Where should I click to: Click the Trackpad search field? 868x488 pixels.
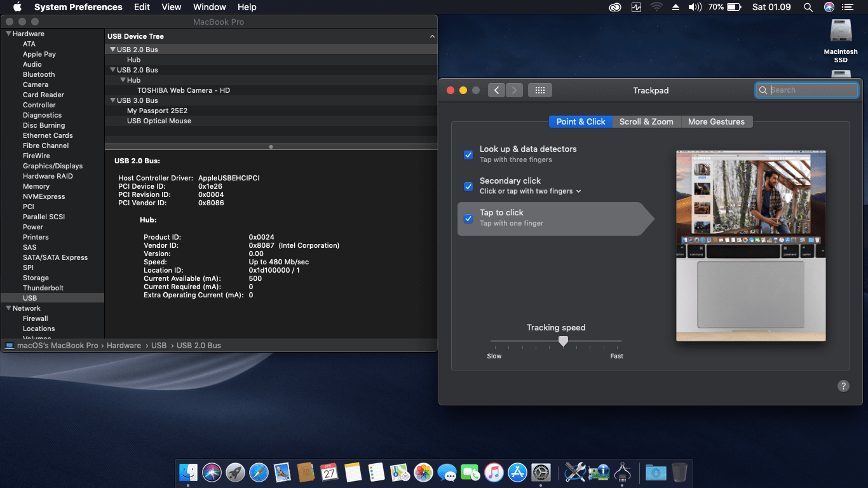[812, 90]
